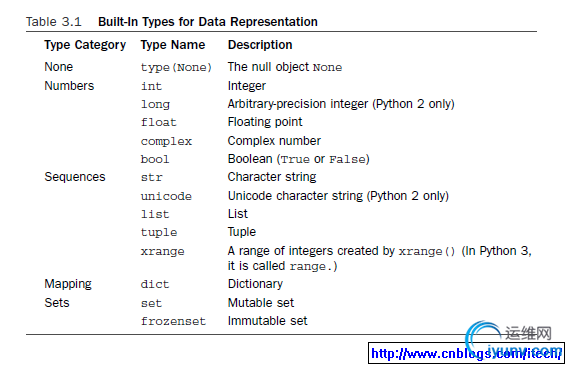568x367 pixels.
Task: Click the Description column header
Action: click(x=260, y=45)
